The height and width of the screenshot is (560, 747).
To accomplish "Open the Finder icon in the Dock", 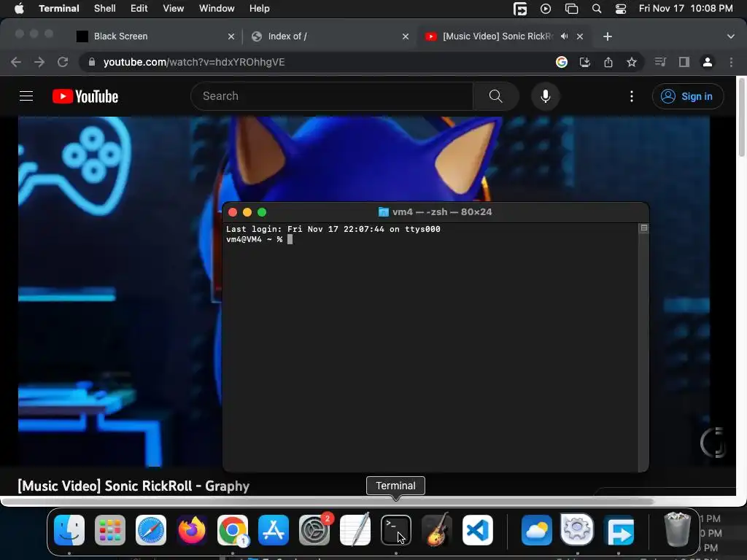I will 69,530.
